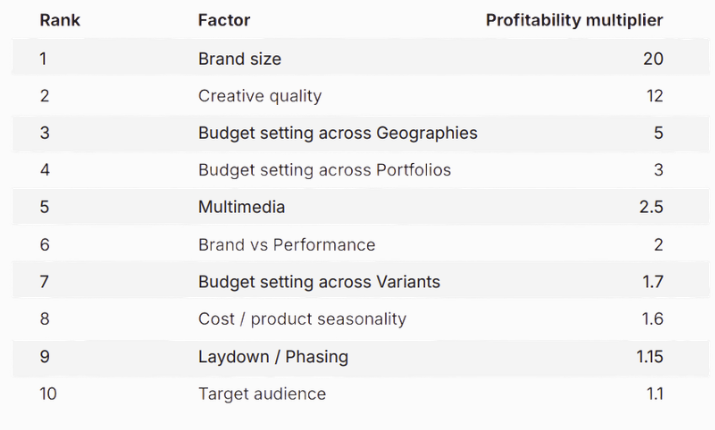Click the 1.6 multiplier for seasonality
Viewport: 715px width, 430px height.
652,319
